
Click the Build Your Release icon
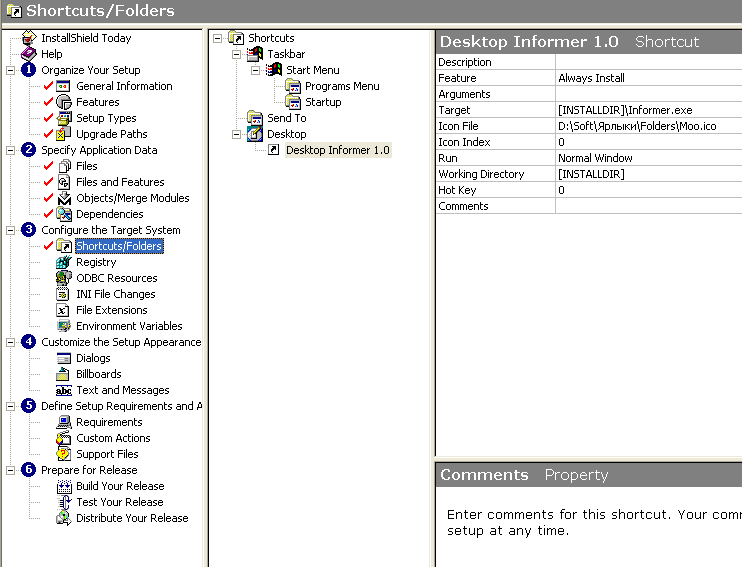pos(63,487)
